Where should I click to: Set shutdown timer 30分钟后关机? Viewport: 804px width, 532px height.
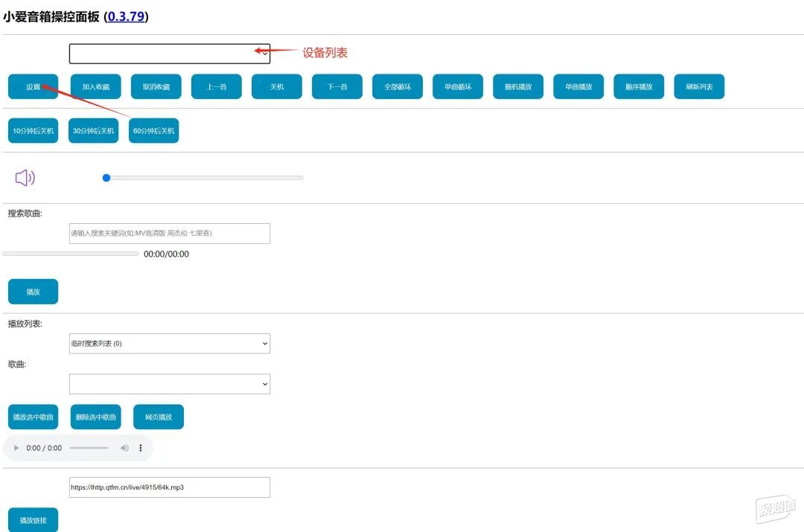(93, 131)
